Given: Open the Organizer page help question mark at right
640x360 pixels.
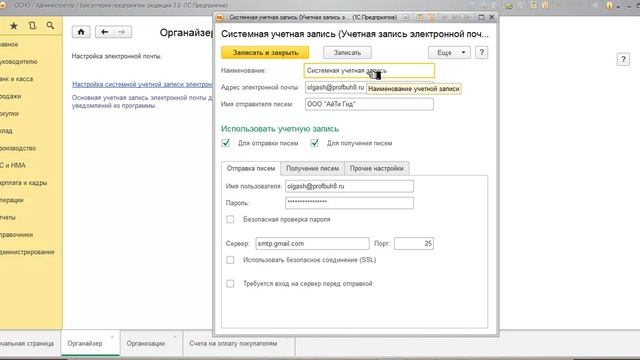Looking at the screenshot, I should click(623, 60).
